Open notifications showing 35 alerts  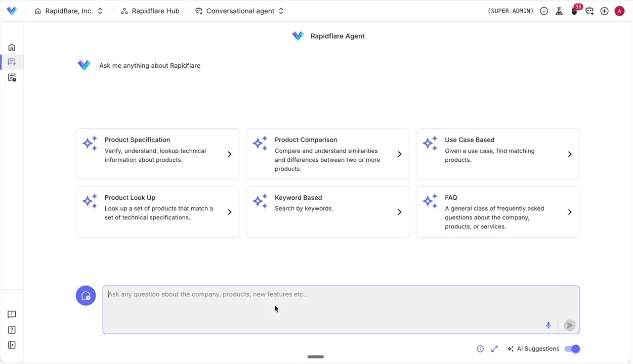pyautogui.click(x=574, y=11)
